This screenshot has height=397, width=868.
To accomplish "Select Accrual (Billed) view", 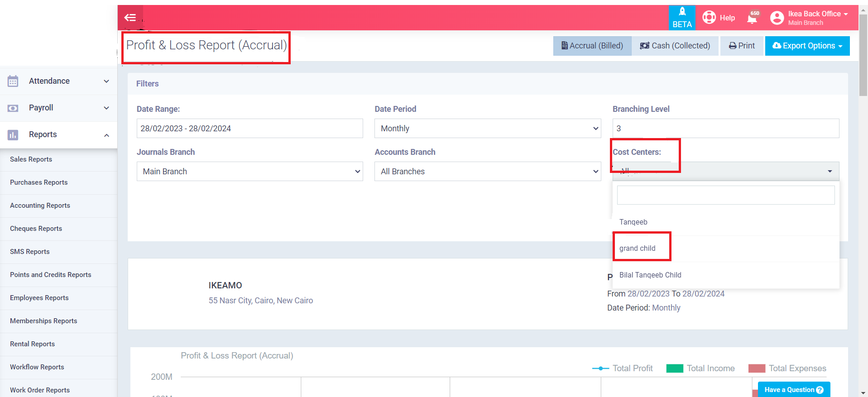I will pyautogui.click(x=592, y=46).
